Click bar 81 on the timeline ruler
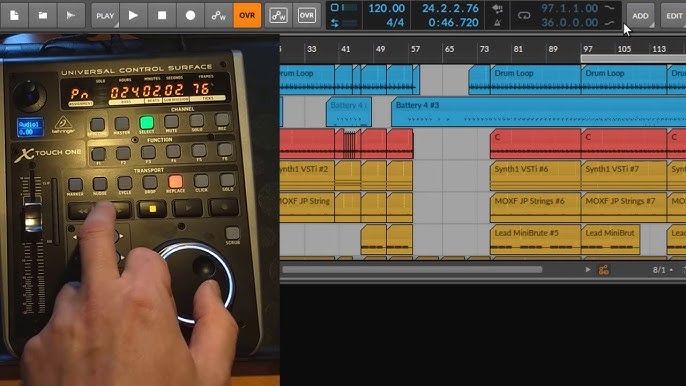Image resolution: width=686 pixels, height=386 pixels. coord(518,49)
